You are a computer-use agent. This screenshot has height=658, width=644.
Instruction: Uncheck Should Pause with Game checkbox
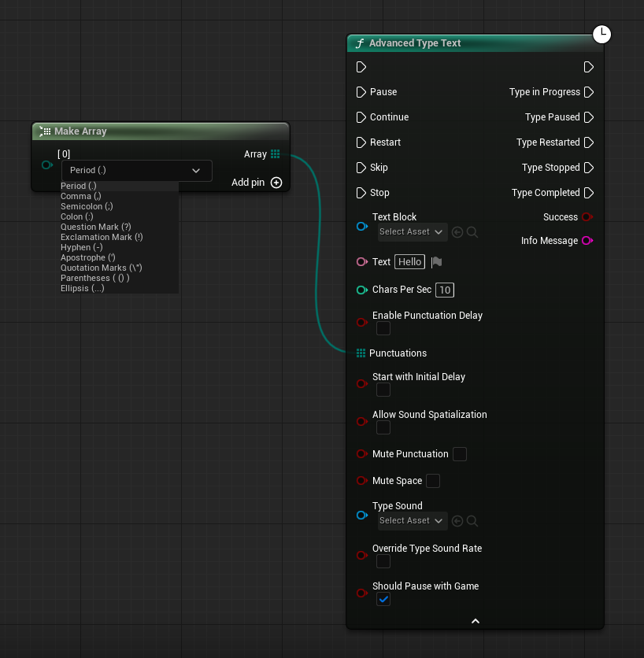point(383,599)
